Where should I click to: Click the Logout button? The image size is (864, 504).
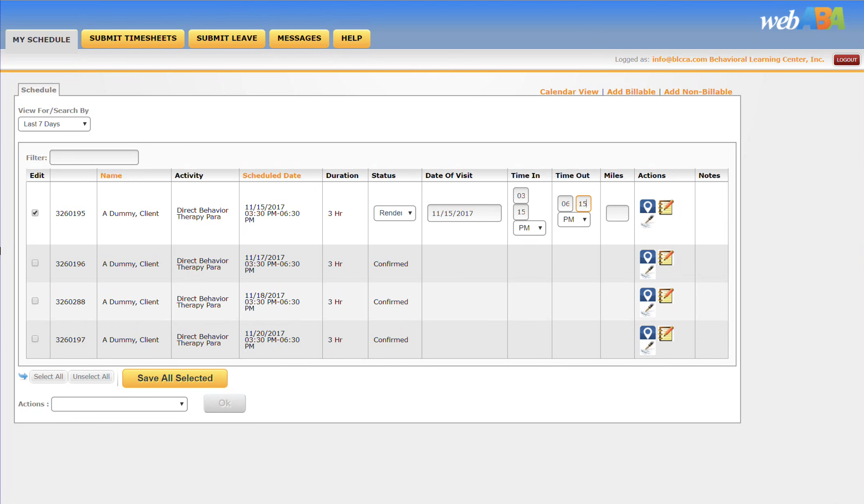pos(847,60)
